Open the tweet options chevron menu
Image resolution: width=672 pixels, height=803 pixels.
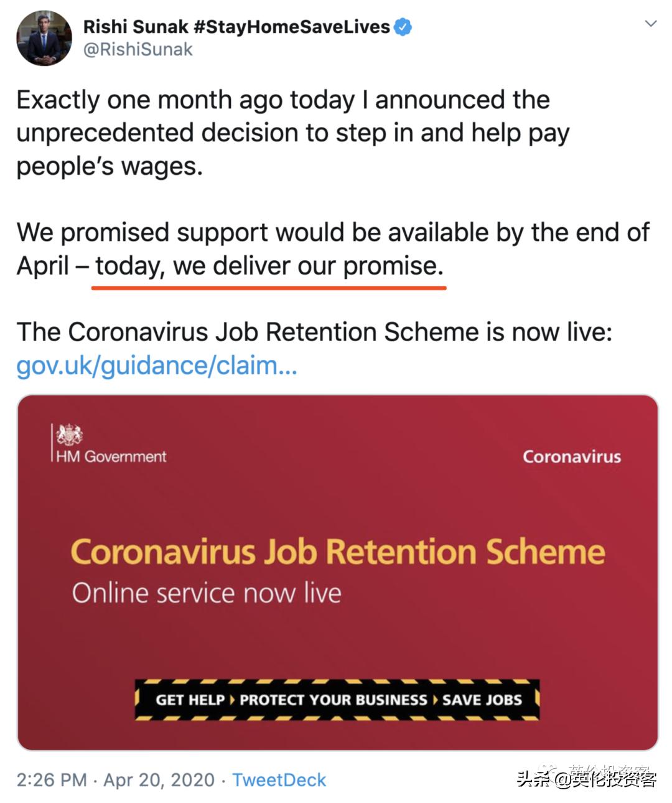click(651, 24)
